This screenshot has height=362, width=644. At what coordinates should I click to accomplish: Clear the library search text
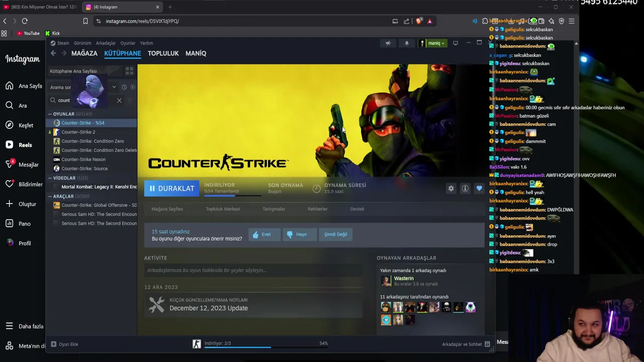(119, 101)
